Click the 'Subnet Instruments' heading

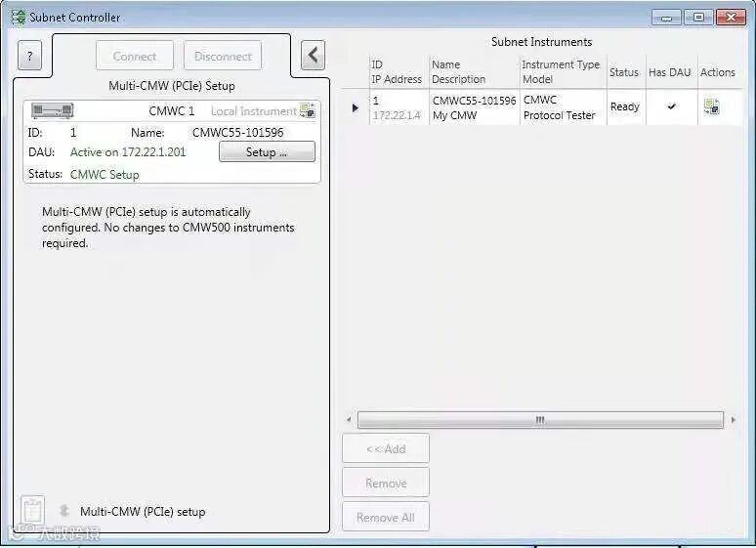click(541, 42)
